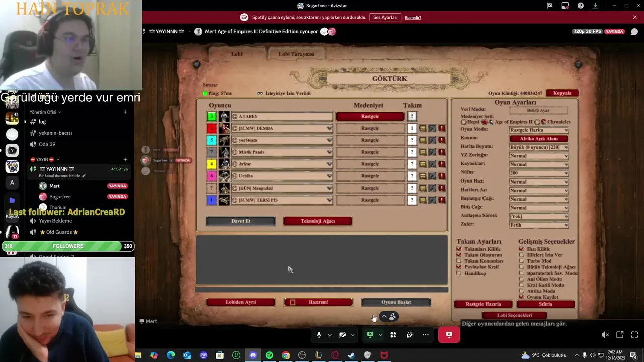Enable Turbo Mod checkbox
Viewport: 644px width, 362px height.
pos(521,261)
